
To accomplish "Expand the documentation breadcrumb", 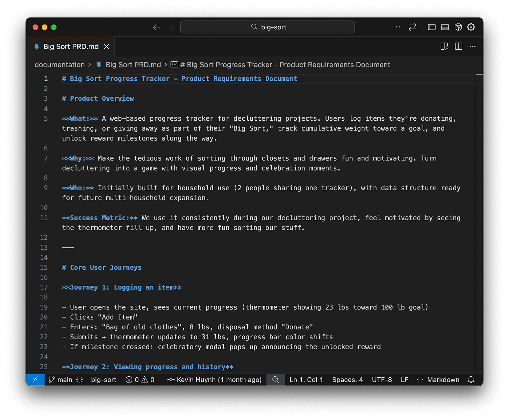I will 59,65.
